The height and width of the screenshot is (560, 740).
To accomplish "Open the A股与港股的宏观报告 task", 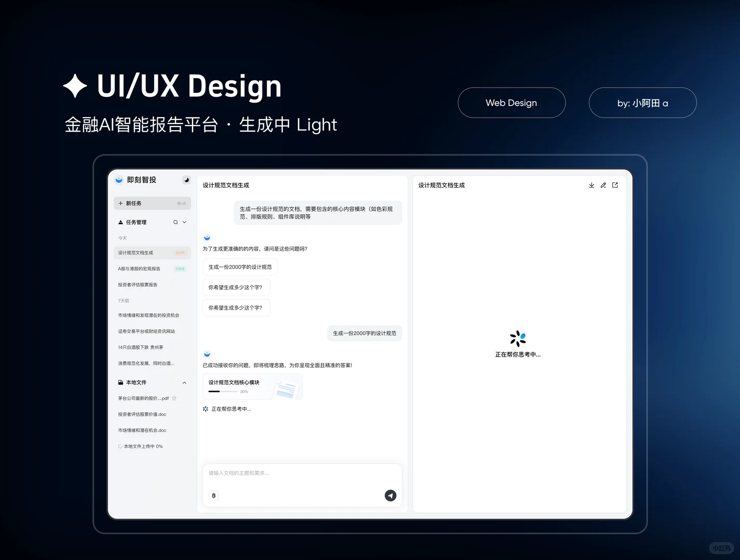I will (x=139, y=269).
